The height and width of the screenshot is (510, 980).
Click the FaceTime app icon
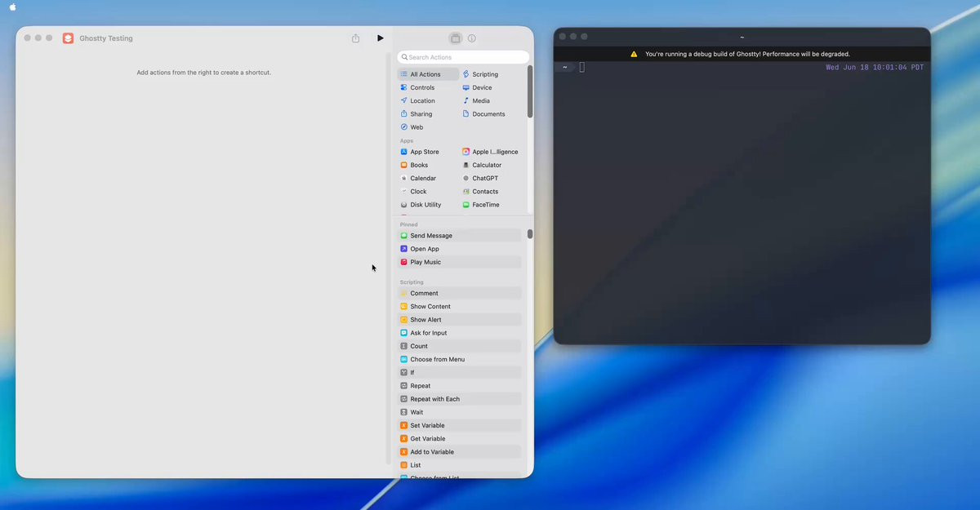[x=465, y=205]
